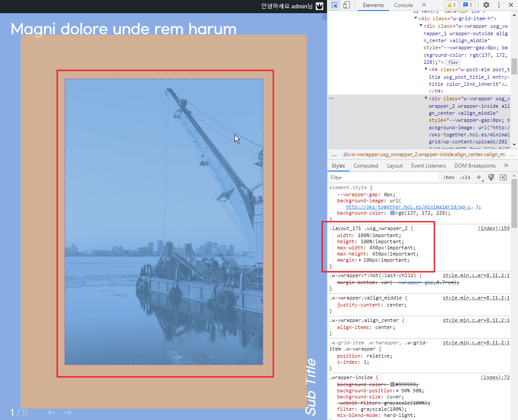
Task: Open the Layout tab
Action: pyautogui.click(x=395, y=166)
